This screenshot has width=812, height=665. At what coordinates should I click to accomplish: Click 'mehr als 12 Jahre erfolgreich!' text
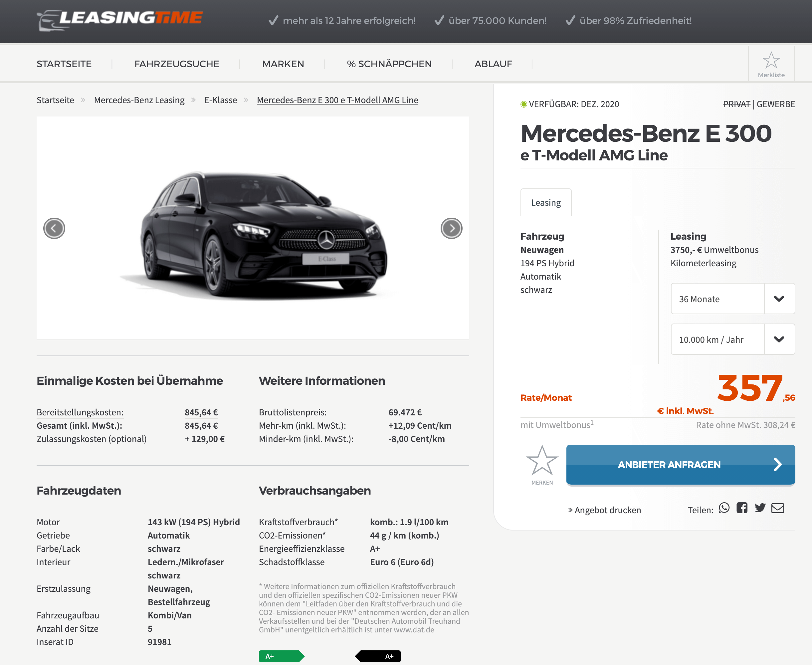tap(349, 21)
